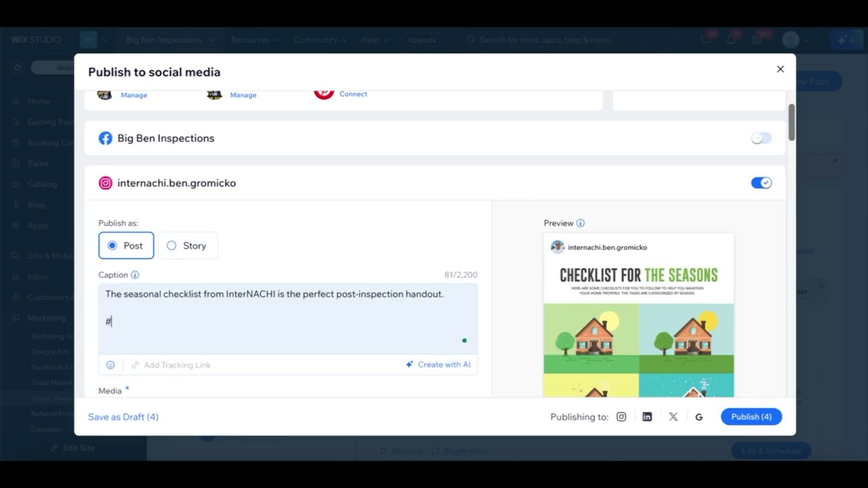Open the chat messages icon in the top bar

click(706, 40)
